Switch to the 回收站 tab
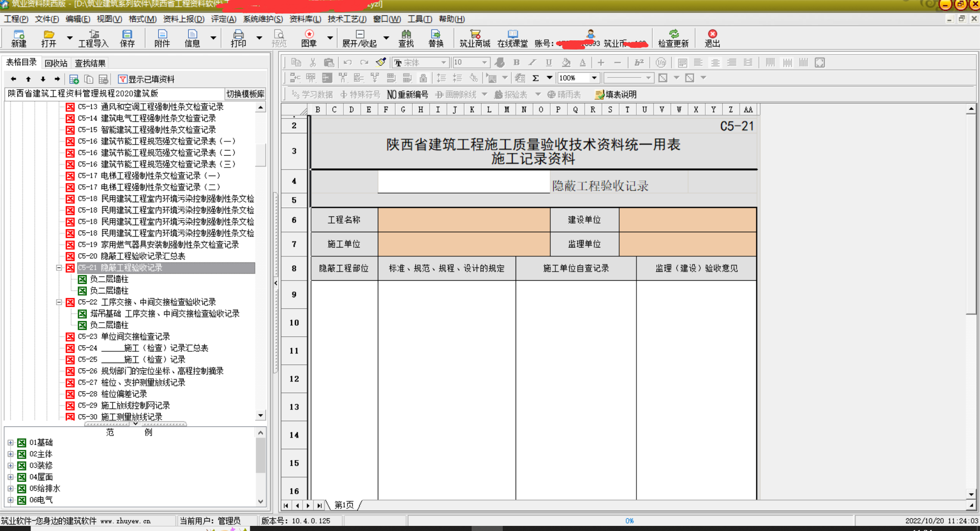The width and height of the screenshot is (980, 531). [56, 63]
